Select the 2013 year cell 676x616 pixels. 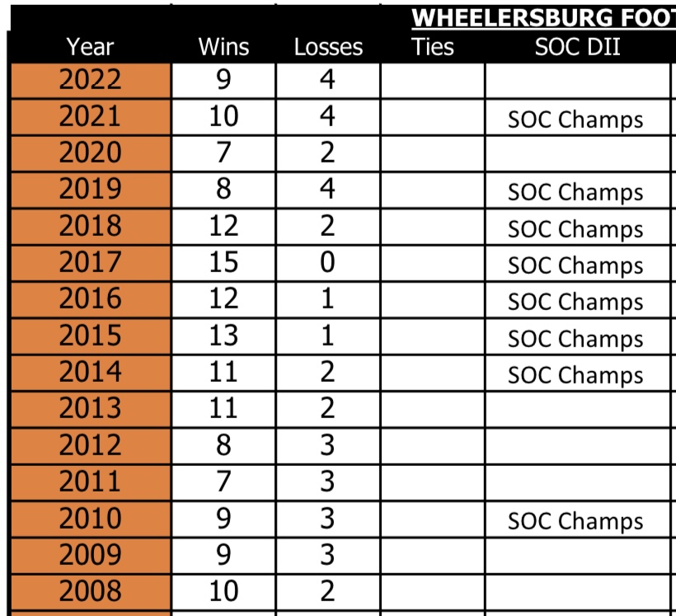pos(91,409)
